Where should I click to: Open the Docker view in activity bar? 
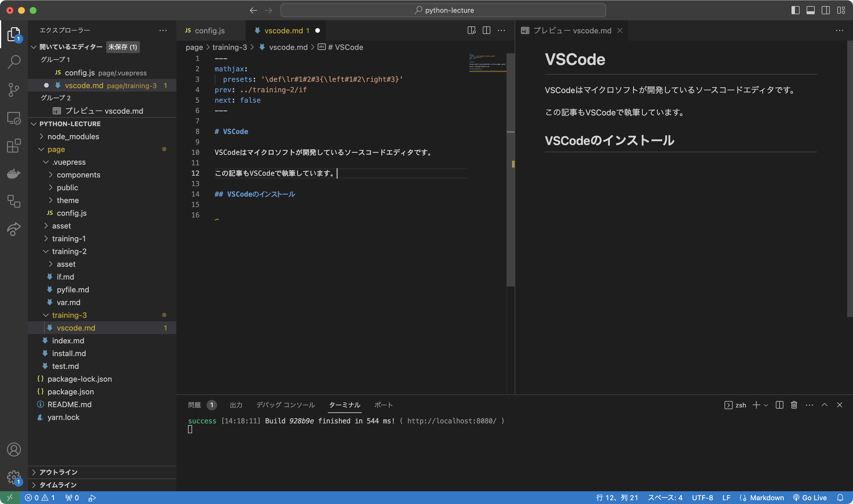point(14,173)
